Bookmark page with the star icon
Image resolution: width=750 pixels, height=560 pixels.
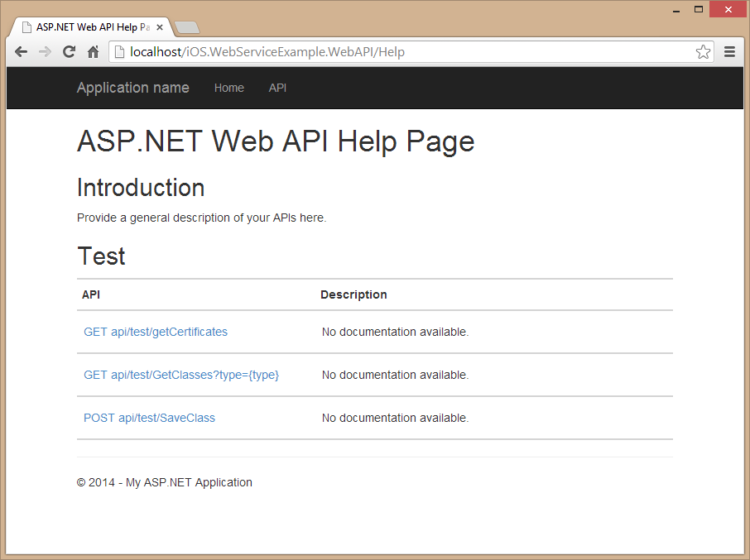pos(703,51)
